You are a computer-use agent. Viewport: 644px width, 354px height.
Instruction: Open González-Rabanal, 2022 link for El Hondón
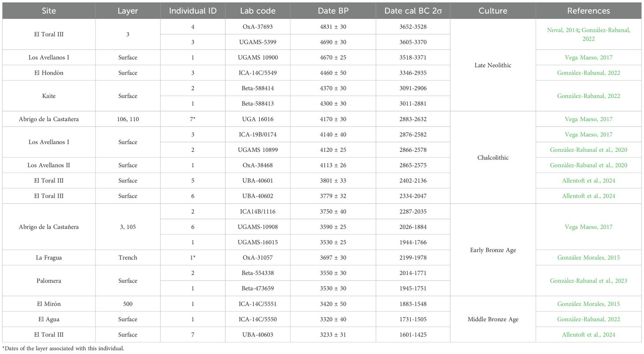[588, 73]
